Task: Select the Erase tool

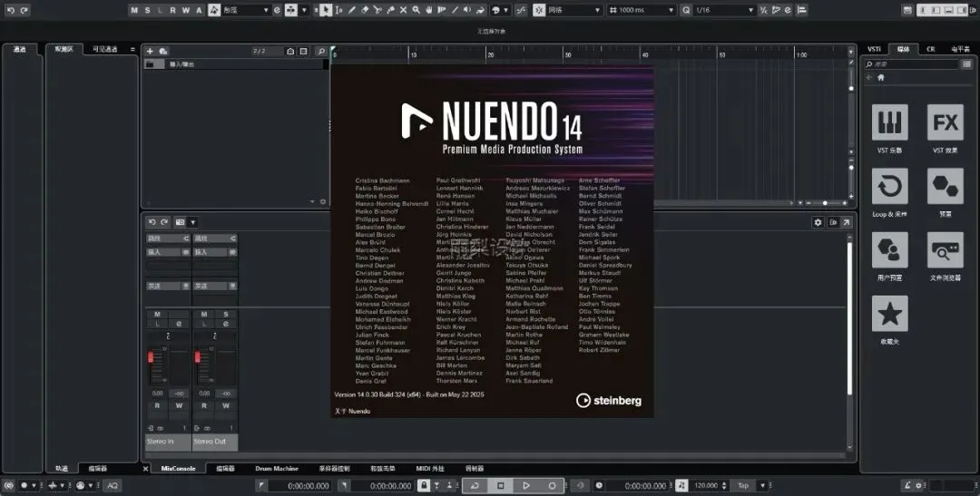Action: pyautogui.click(x=365, y=10)
